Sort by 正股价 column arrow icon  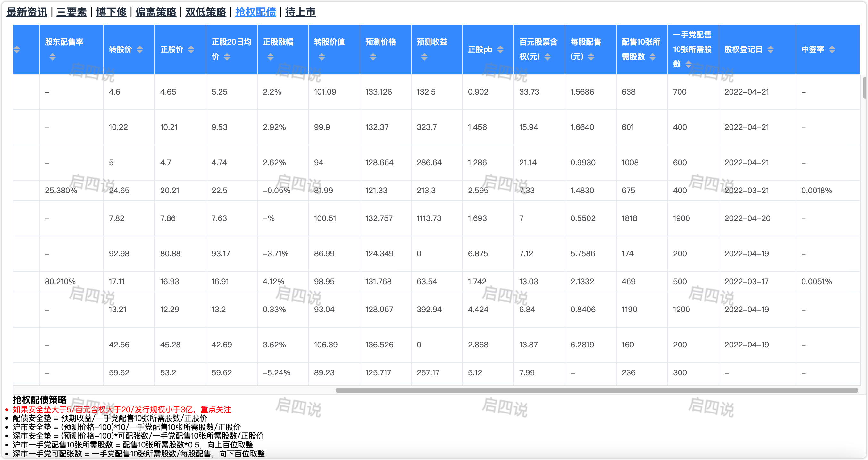[191, 50]
